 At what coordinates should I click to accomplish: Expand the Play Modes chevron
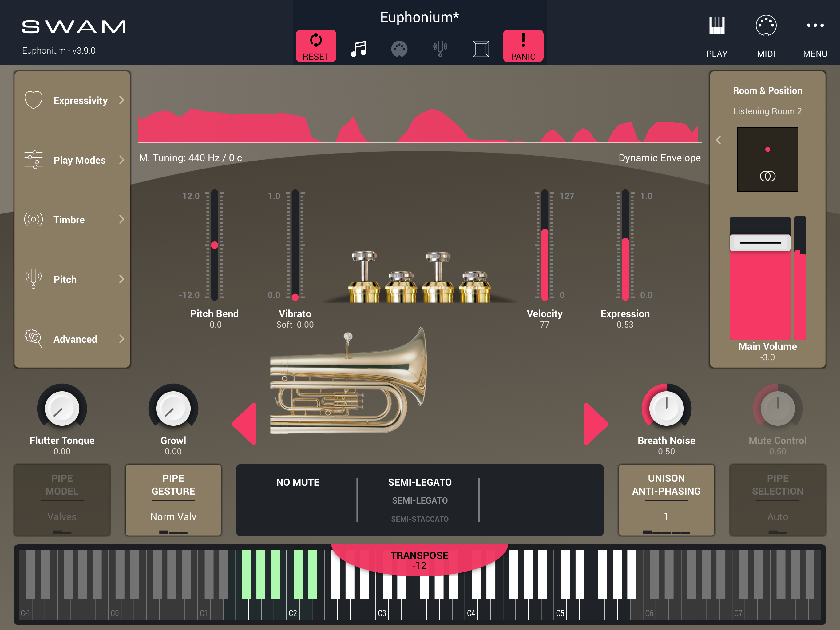[x=121, y=160]
